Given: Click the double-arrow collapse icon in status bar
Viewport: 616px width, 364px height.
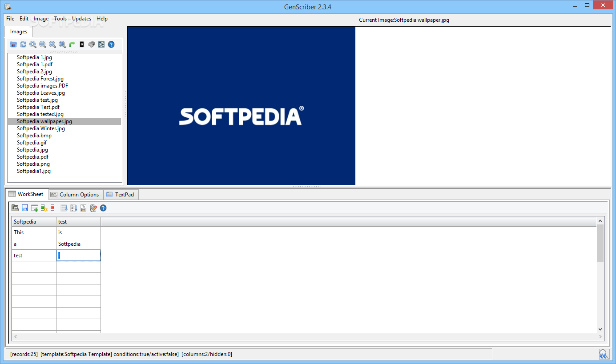Looking at the screenshot, I should click(603, 354).
